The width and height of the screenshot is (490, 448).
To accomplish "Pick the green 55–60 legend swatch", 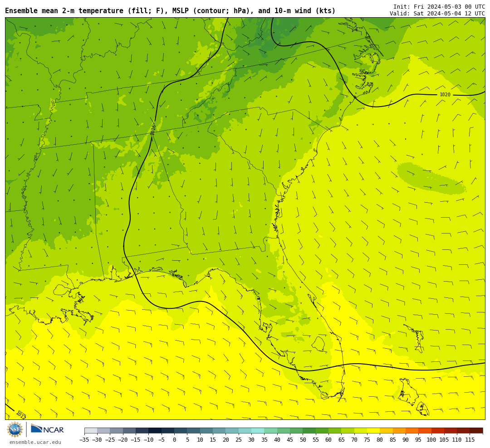I will (322, 431).
